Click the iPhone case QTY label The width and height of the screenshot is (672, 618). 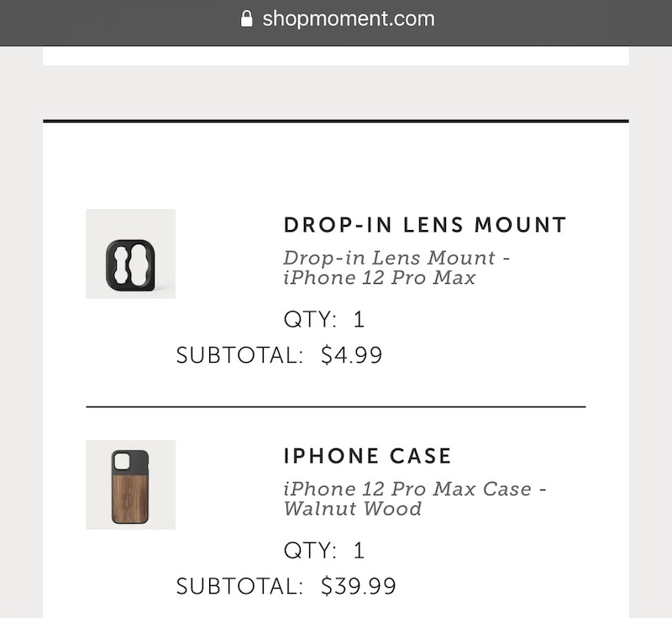click(x=310, y=551)
